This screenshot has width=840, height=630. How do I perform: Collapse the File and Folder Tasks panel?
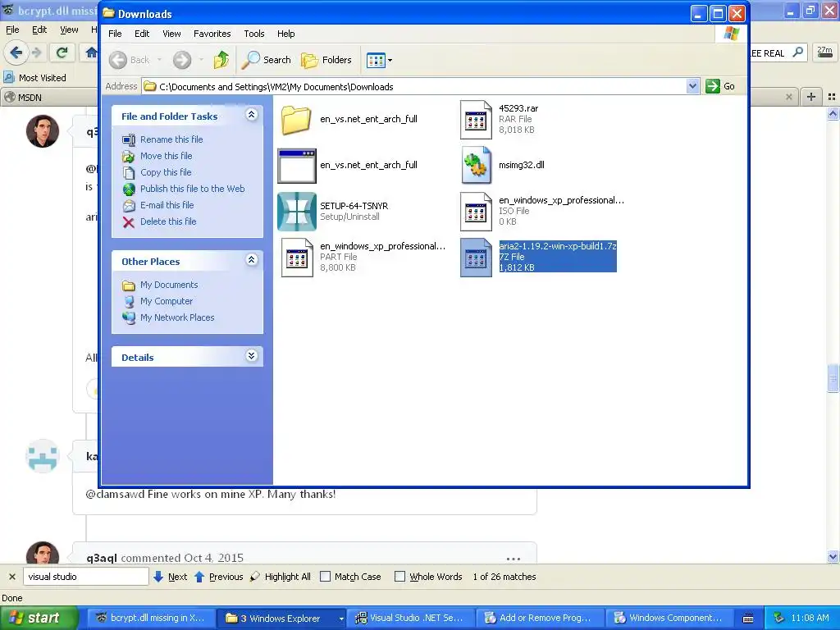(x=251, y=115)
